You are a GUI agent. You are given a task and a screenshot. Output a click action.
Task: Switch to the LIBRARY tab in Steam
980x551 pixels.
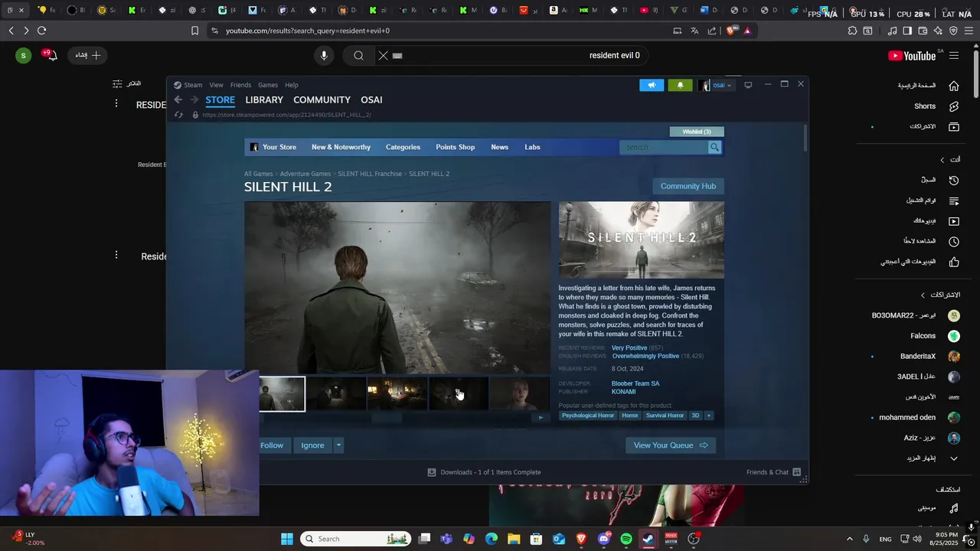pos(264,99)
